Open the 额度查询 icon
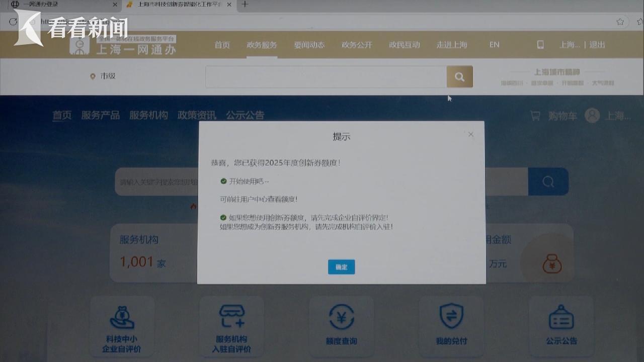The width and height of the screenshot is (644, 362). 341,318
